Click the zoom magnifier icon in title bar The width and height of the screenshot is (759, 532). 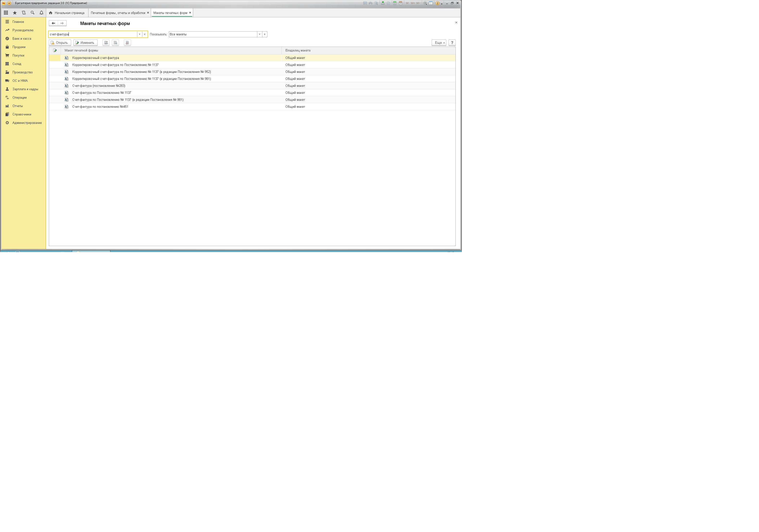pos(425,3)
